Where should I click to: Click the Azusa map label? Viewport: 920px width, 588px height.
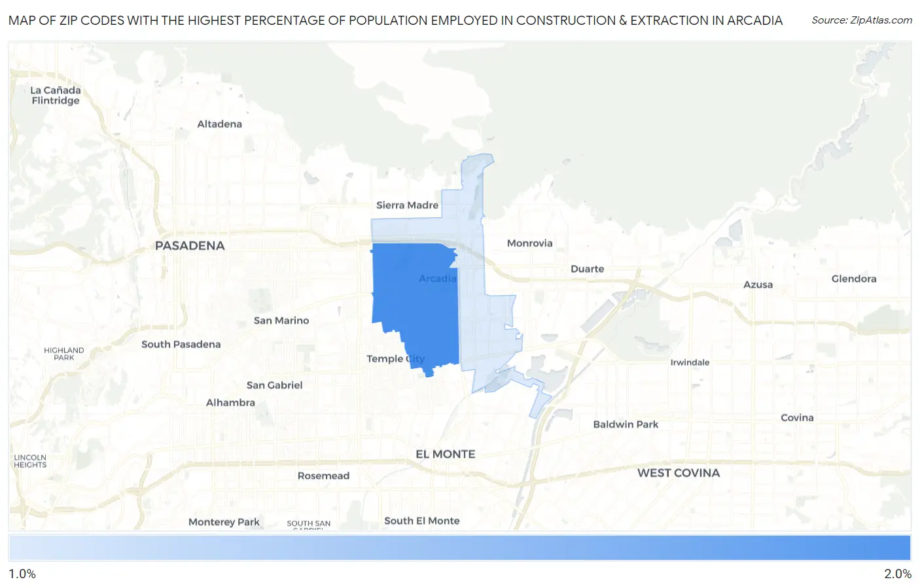(758, 285)
